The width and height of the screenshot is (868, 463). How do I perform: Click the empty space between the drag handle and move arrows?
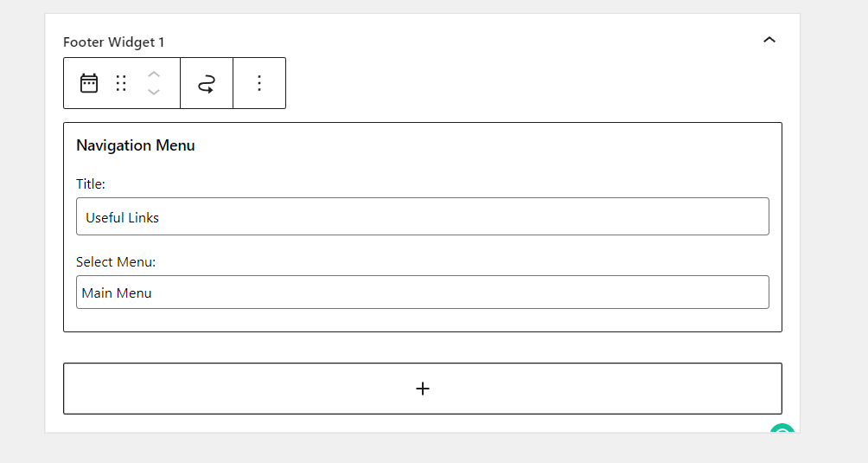click(137, 83)
